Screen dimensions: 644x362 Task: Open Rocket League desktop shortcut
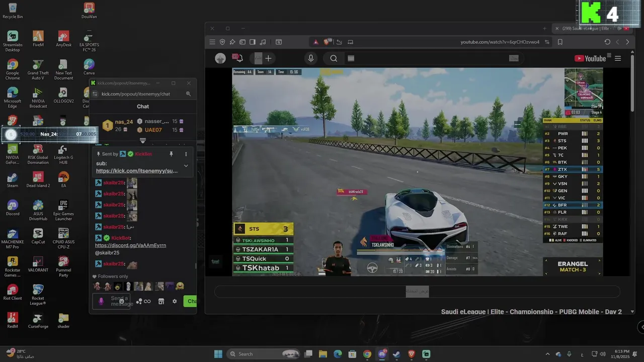coord(38,295)
